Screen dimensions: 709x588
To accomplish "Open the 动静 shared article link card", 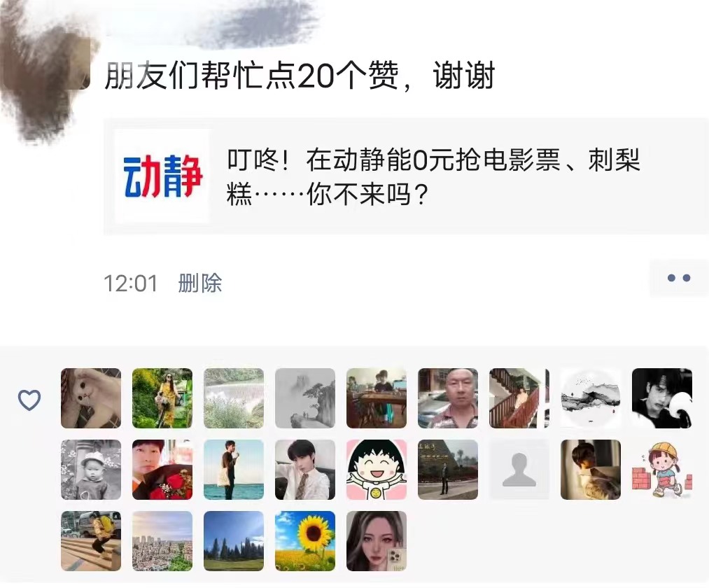I will [406, 176].
